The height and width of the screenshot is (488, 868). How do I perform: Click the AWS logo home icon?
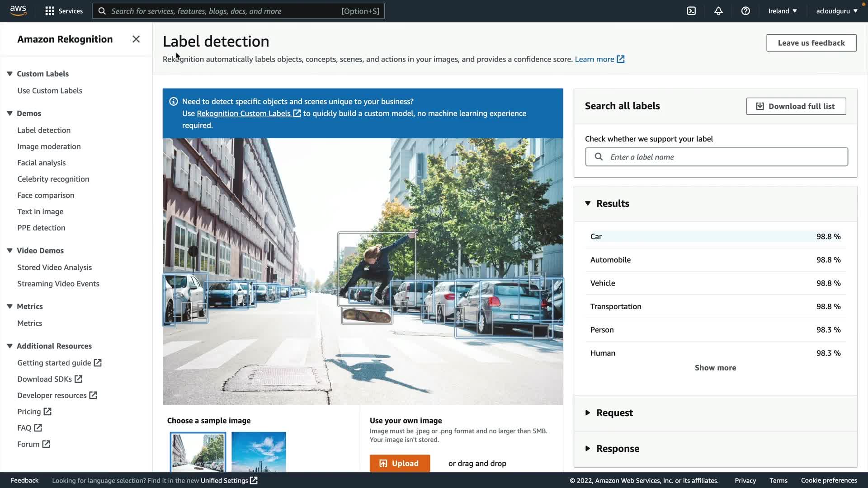(x=18, y=10)
